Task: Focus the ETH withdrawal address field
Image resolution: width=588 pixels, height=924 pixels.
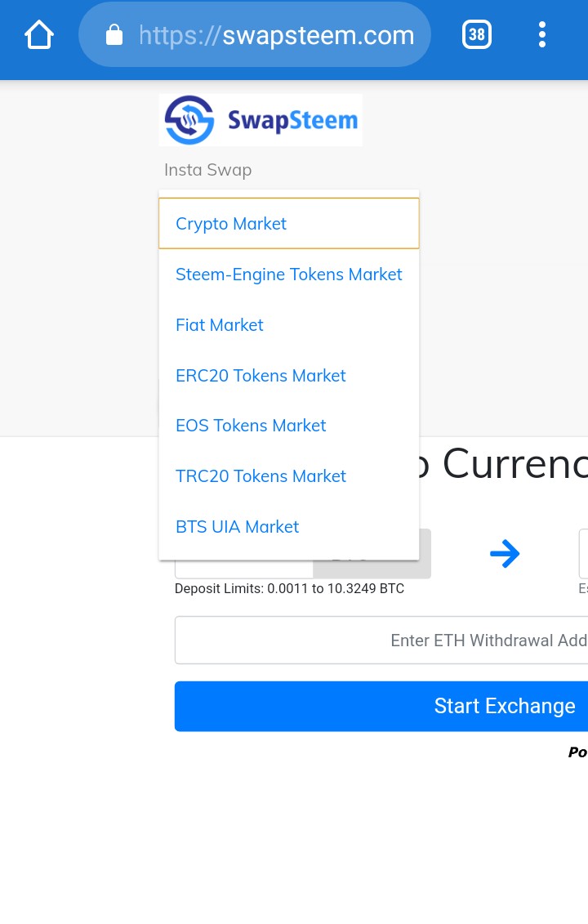Action: coord(381,640)
